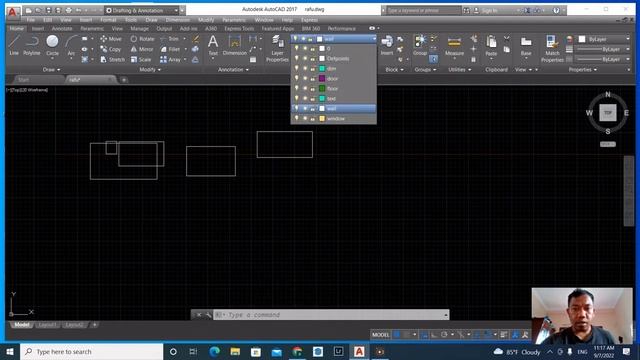Click the window layer yellow color swatch
This screenshot has height=360, width=640.
click(322, 118)
